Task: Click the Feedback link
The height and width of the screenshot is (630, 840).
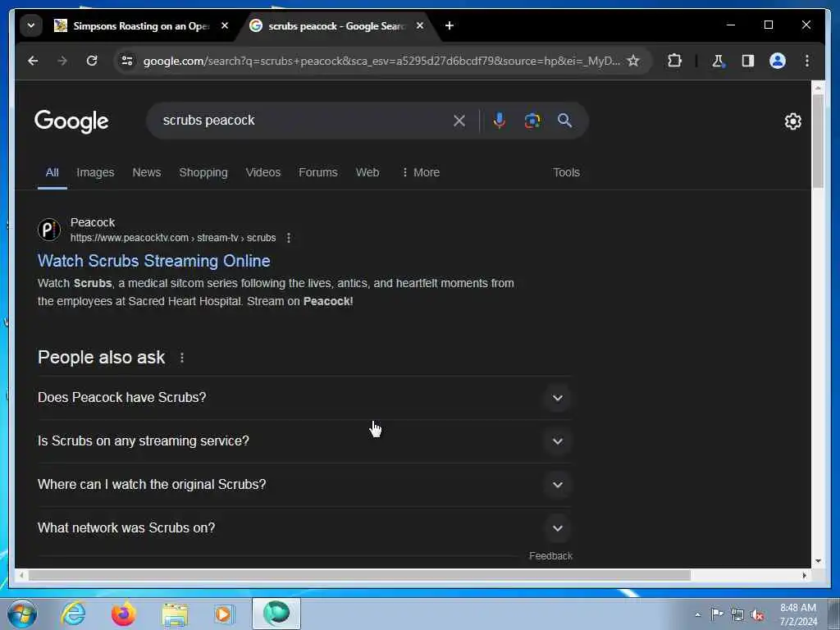Action: 550,556
